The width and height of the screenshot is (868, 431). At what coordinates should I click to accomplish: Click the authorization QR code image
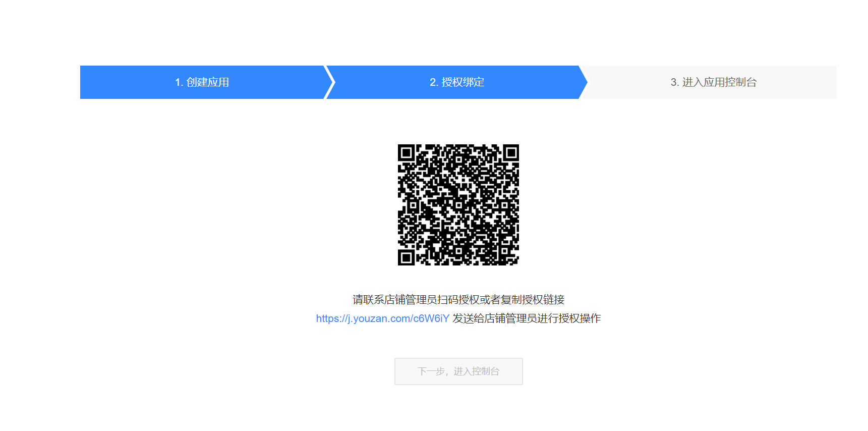coord(458,205)
